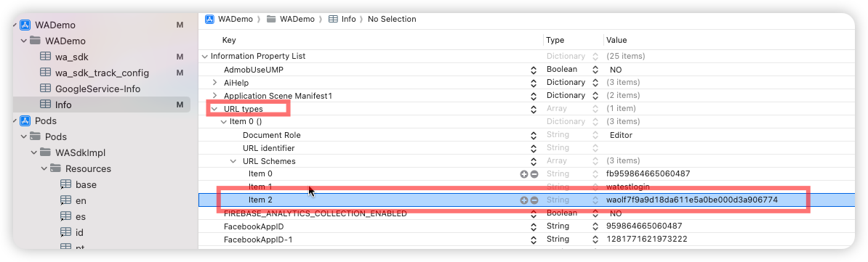This screenshot has height=262, width=868.
Task: Open the GoogleService-Info file in sidebar
Action: (x=97, y=89)
